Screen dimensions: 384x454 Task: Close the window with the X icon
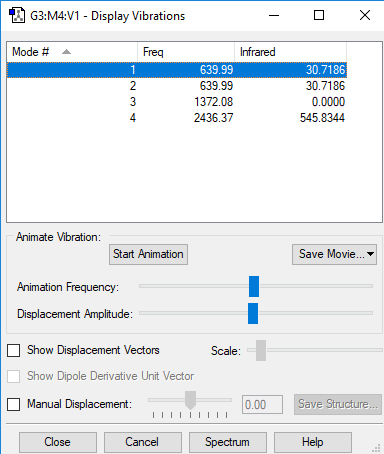point(365,15)
